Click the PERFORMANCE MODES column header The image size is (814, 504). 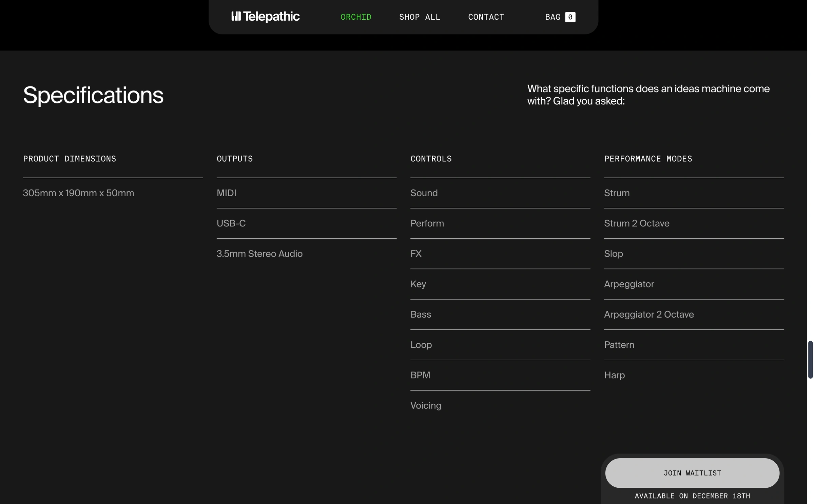point(647,159)
